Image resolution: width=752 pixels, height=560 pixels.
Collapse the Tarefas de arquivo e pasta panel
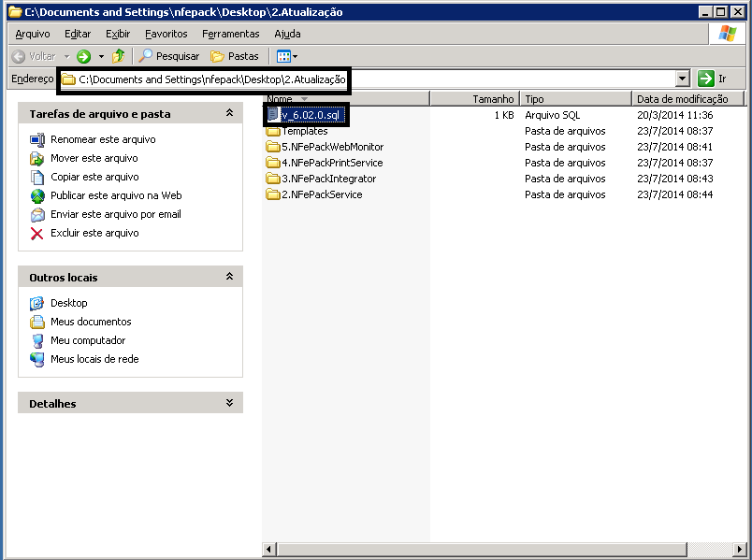click(x=229, y=113)
